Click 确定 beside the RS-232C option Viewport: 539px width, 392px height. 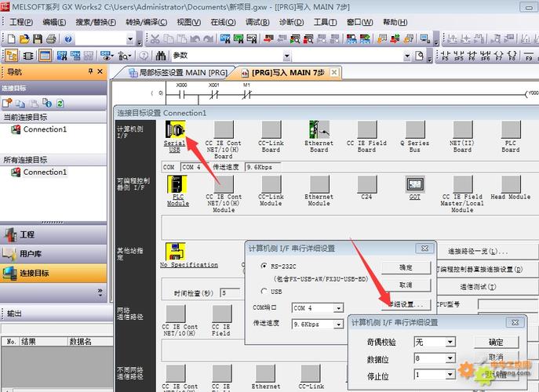coord(406,267)
